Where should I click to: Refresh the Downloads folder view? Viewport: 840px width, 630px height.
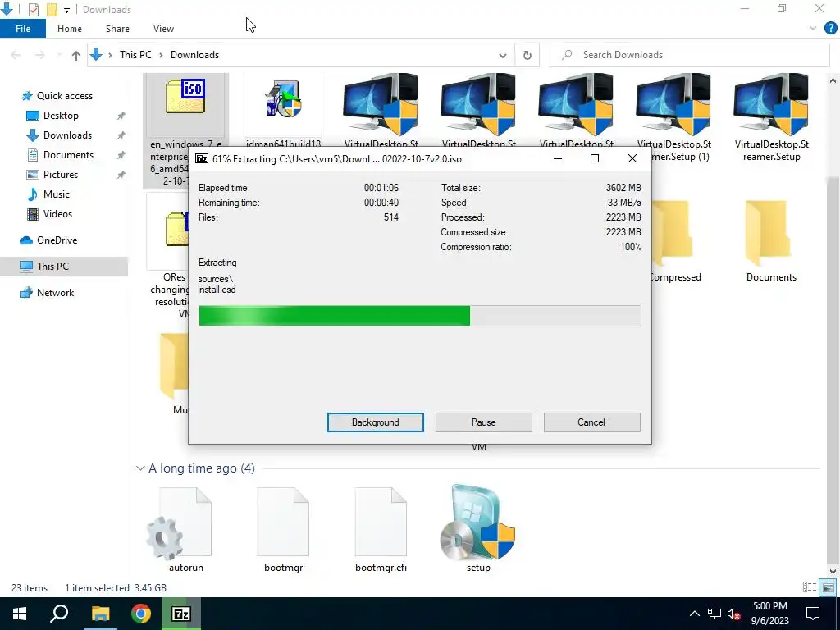pos(527,55)
